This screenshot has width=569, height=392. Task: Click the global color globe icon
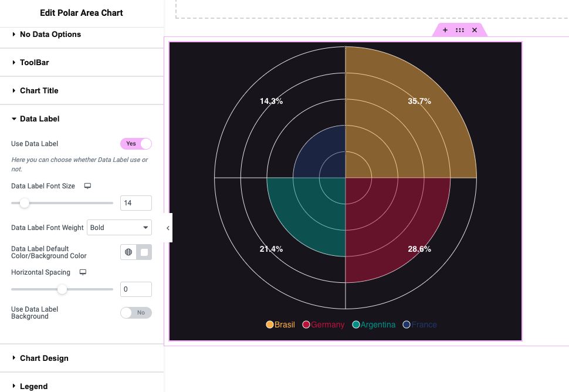point(128,252)
